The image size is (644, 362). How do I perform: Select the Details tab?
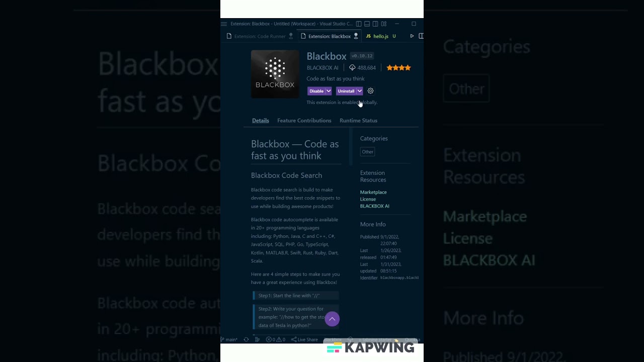261,121
